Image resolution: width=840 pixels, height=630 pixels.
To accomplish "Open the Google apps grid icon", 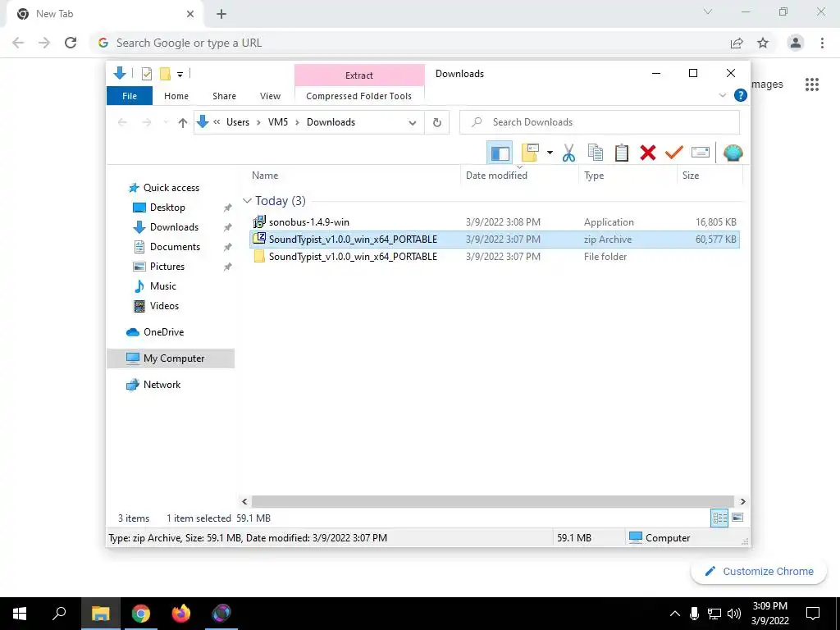I will [812, 84].
